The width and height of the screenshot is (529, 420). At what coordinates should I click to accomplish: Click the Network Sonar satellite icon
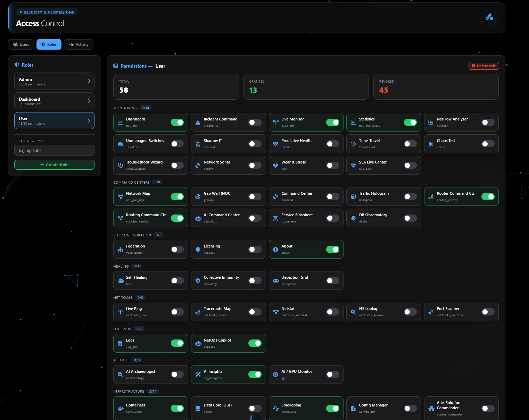[198, 166]
